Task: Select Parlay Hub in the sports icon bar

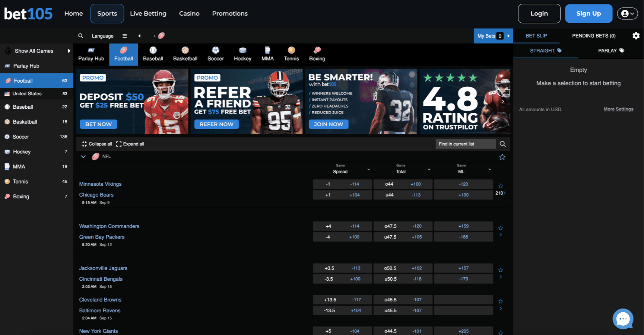Action: pyautogui.click(x=91, y=54)
